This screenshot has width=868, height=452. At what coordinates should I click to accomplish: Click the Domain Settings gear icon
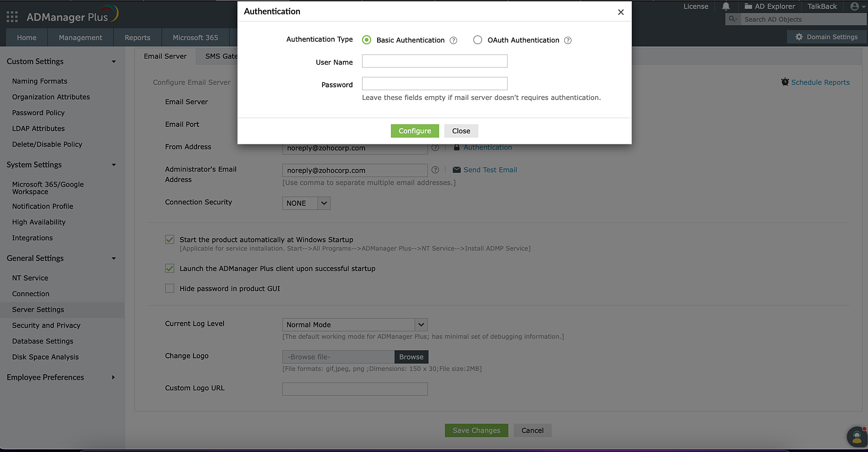[x=799, y=37]
